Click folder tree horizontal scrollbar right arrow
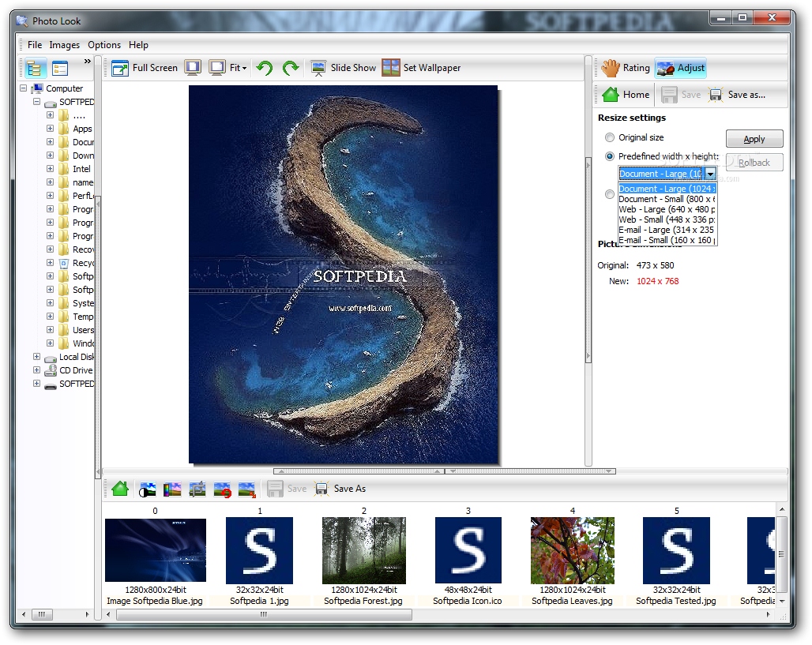 [87, 614]
